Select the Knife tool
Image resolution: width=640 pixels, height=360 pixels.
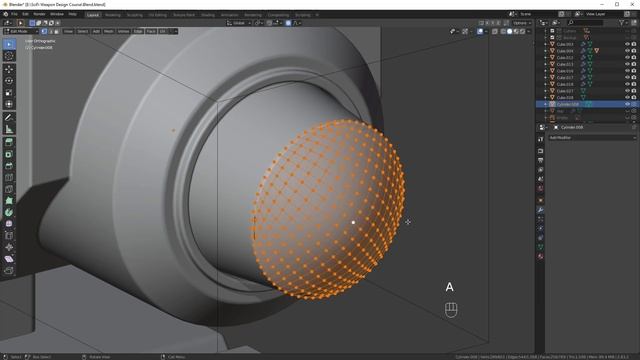point(9,189)
